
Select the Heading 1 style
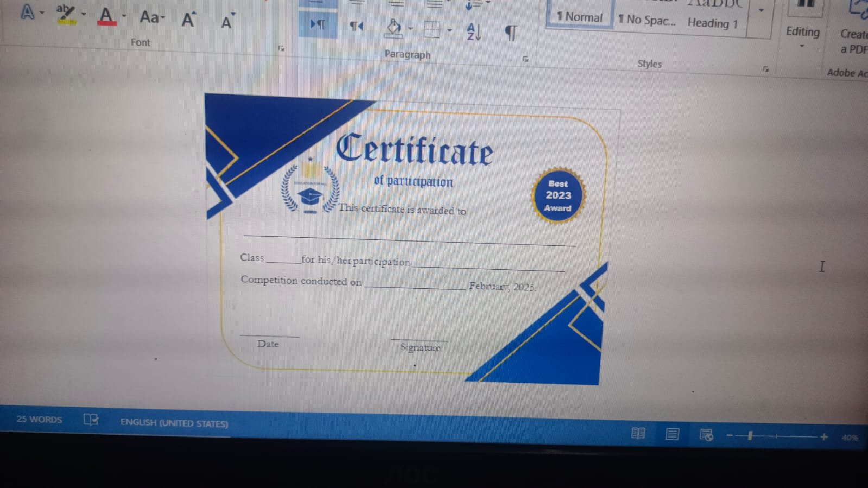pyautogui.click(x=712, y=23)
